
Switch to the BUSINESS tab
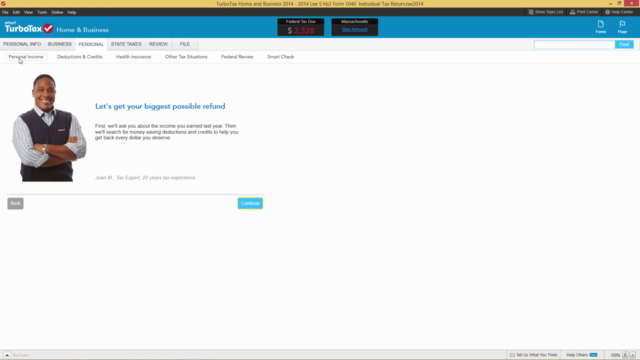click(60, 44)
